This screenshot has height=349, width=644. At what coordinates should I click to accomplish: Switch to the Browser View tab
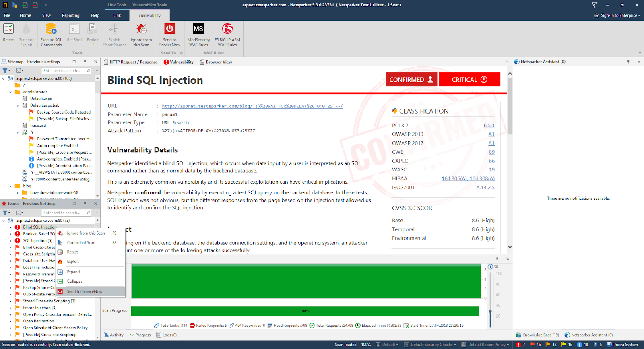(216, 62)
